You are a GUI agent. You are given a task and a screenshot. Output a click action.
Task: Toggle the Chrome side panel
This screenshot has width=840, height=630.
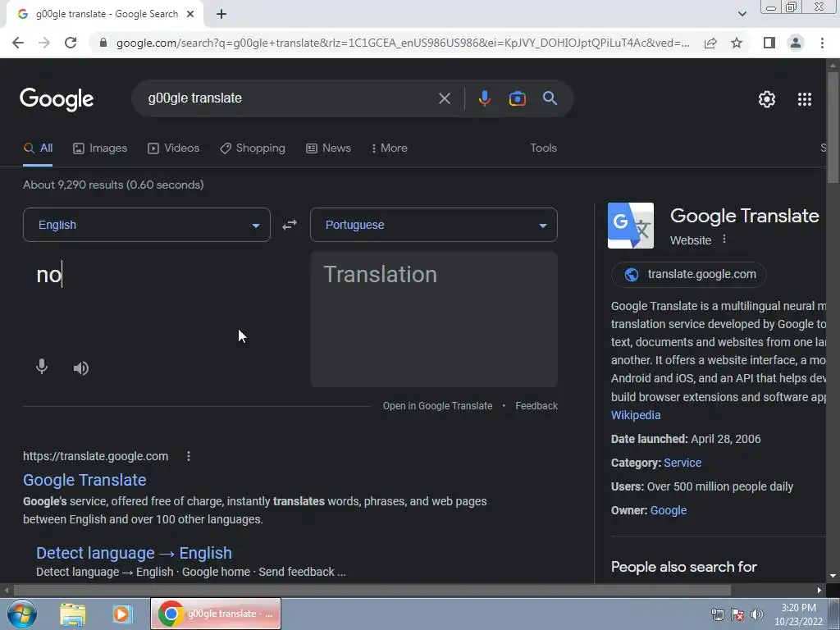click(769, 43)
